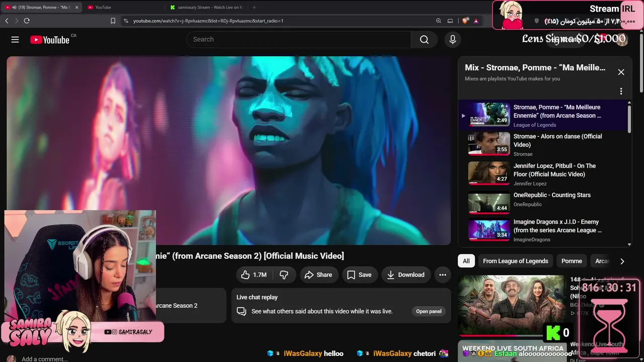This screenshot has width=644, height=362.
Task: Share the video
Action: click(318, 275)
